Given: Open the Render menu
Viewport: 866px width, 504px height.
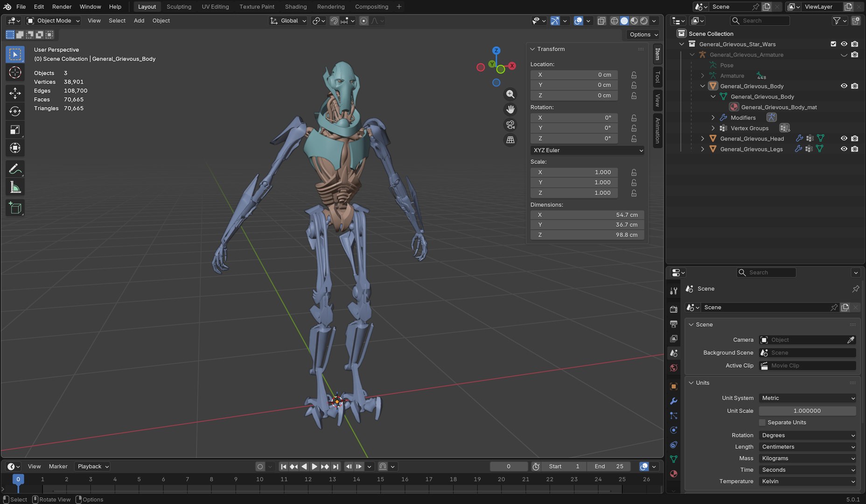Looking at the screenshot, I should [x=62, y=7].
